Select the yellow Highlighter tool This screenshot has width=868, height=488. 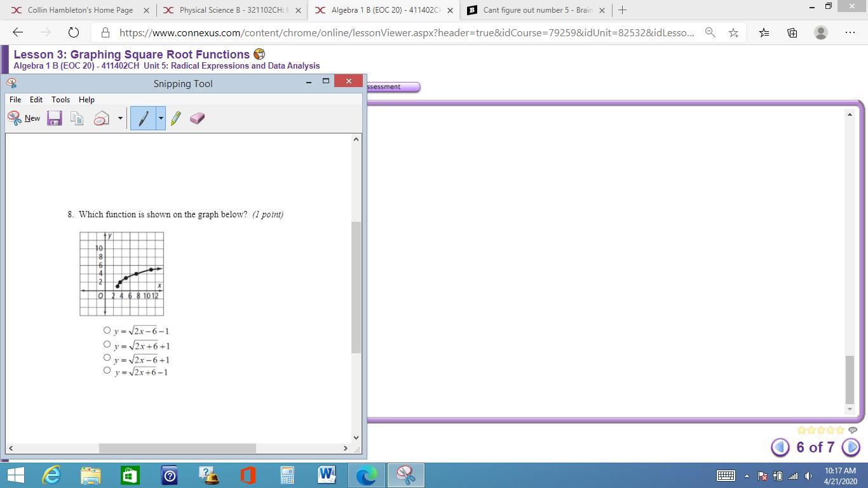(175, 118)
